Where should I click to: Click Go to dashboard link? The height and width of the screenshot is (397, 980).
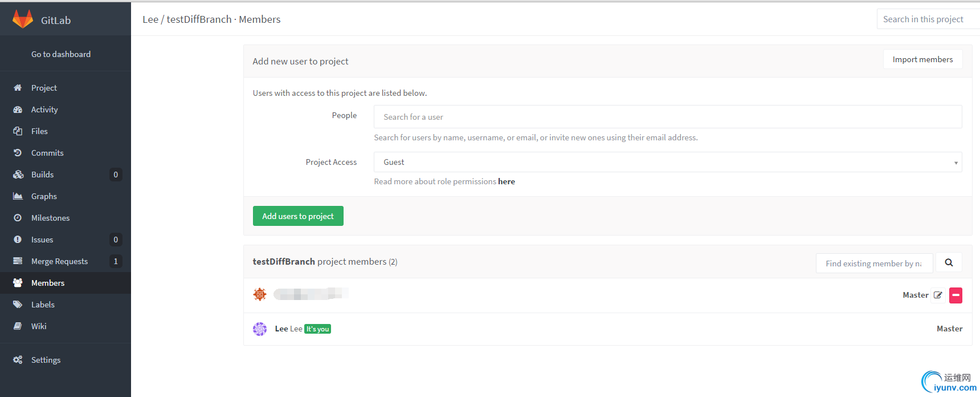click(61, 54)
